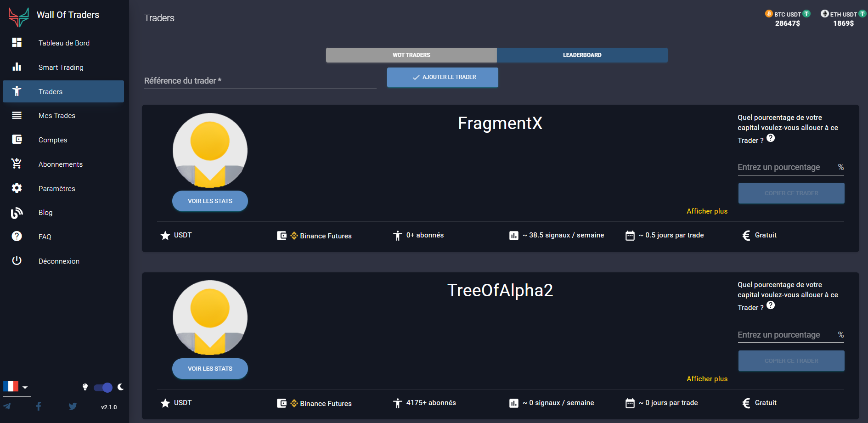Screen dimensions: 868x423
Task: Click the light bulb light-mode icon
Action: click(x=85, y=387)
